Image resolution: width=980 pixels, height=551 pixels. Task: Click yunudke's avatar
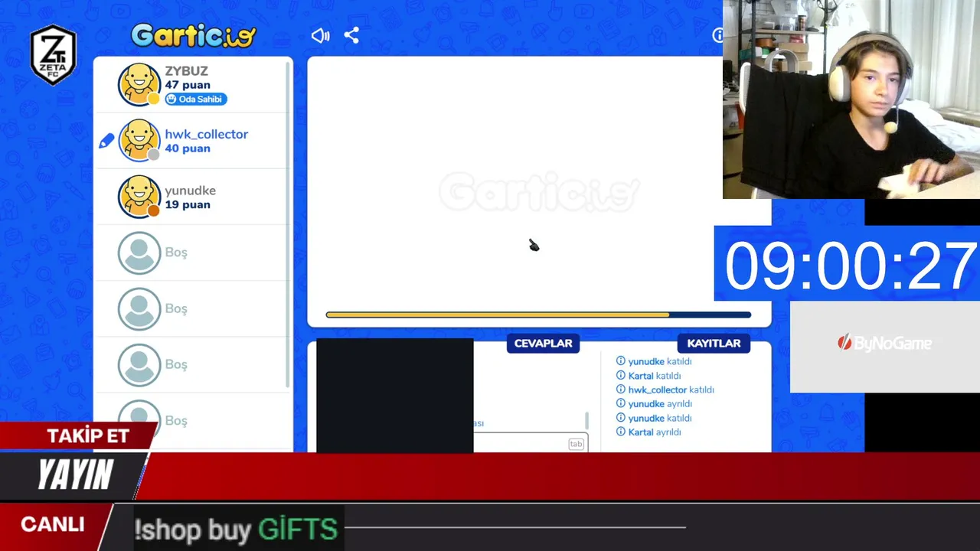139,197
